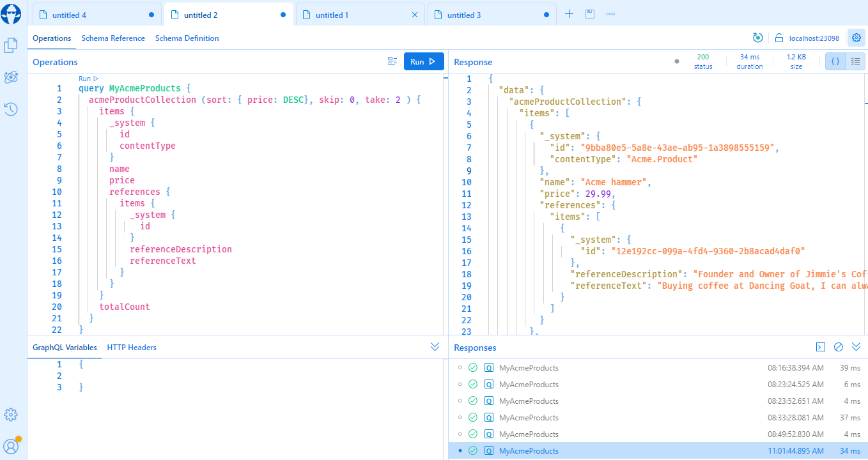This screenshot has height=460, width=868.
Task: Click the format operation icon beside Run
Action: [392, 62]
